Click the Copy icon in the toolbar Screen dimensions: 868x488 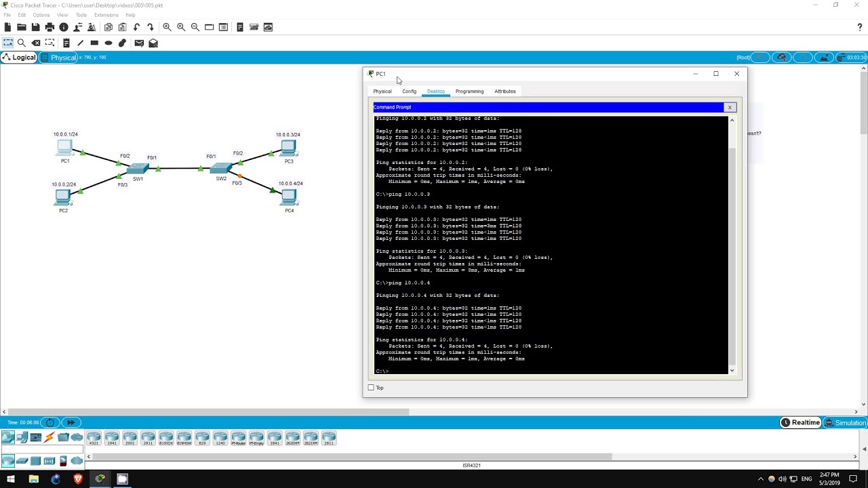[x=108, y=27]
